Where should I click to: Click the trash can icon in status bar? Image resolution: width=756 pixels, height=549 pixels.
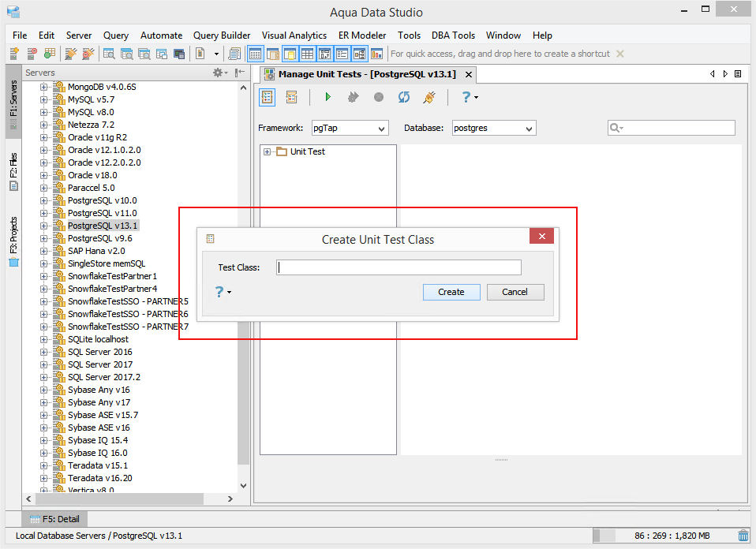point(743,536)
